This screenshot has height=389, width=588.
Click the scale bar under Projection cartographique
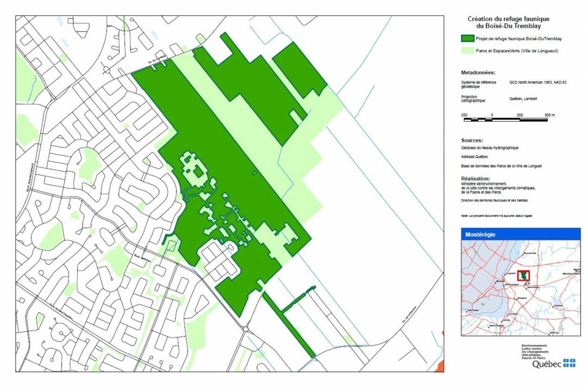(x=509, y=115)
